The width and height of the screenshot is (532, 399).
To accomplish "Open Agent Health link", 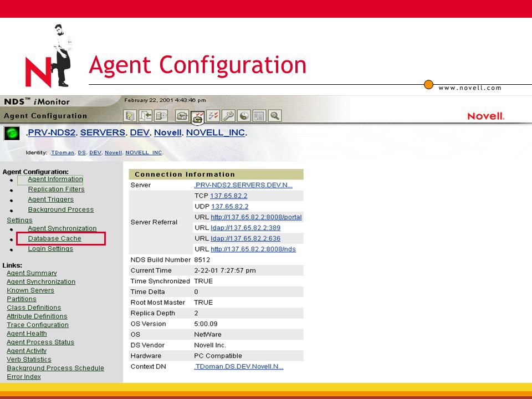I will click(x=27, y=334).
